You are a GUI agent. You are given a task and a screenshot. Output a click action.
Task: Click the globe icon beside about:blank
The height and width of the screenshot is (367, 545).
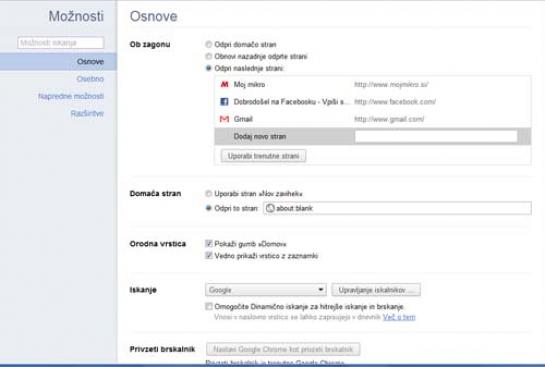(270, 208)
